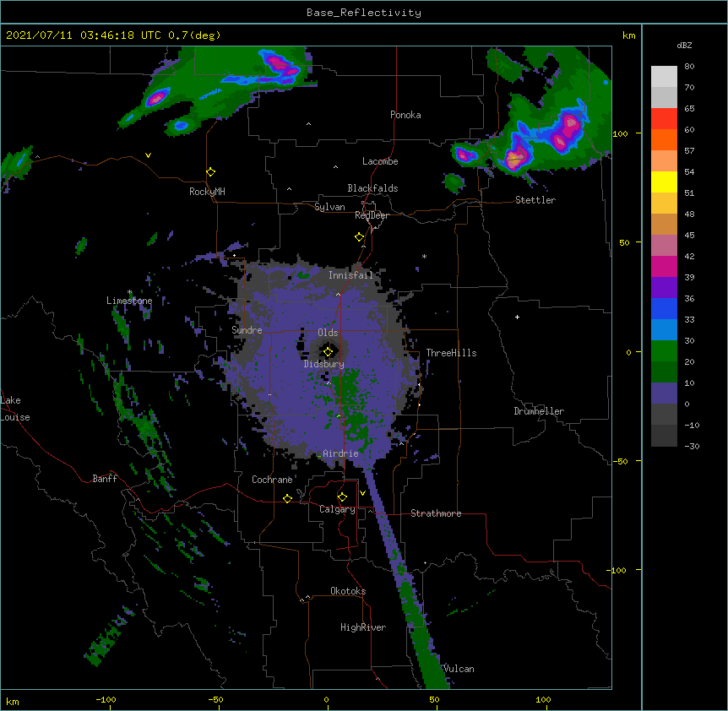Click the Airdrie city label
Image resolution: width=728 pixels, height=711 pixels.
coord(340,453)
